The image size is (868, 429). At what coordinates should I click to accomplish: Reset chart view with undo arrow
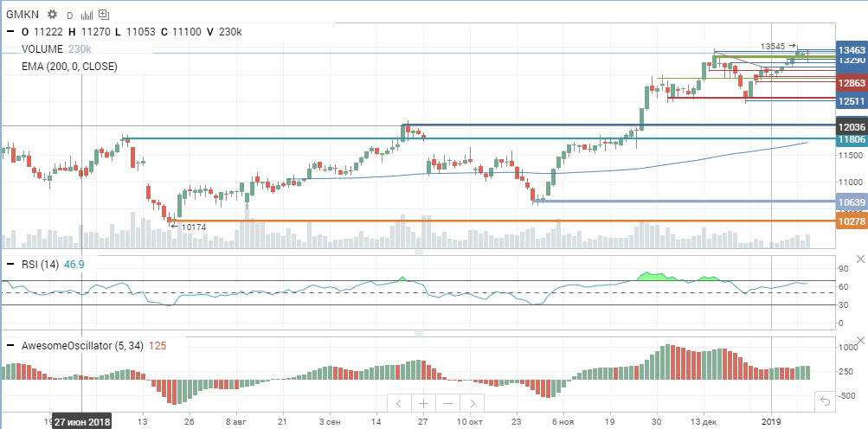tap(825, 401)
